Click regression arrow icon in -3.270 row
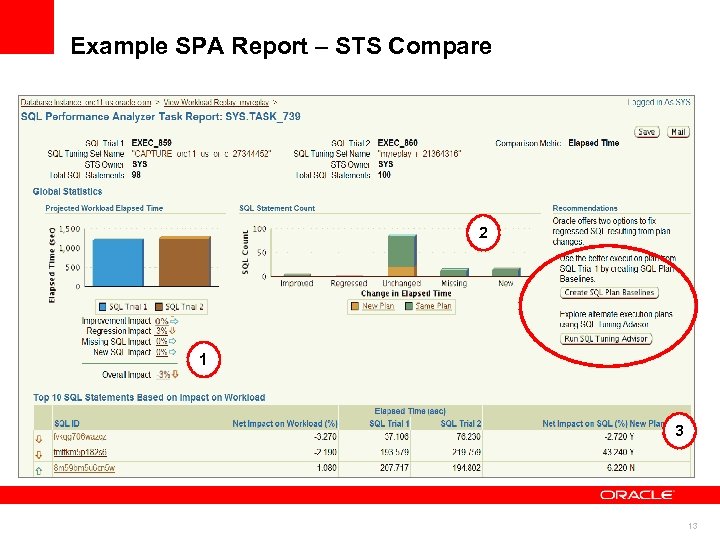Image resolution: width=720 pixels, height=540 pixels. [39, 439]
